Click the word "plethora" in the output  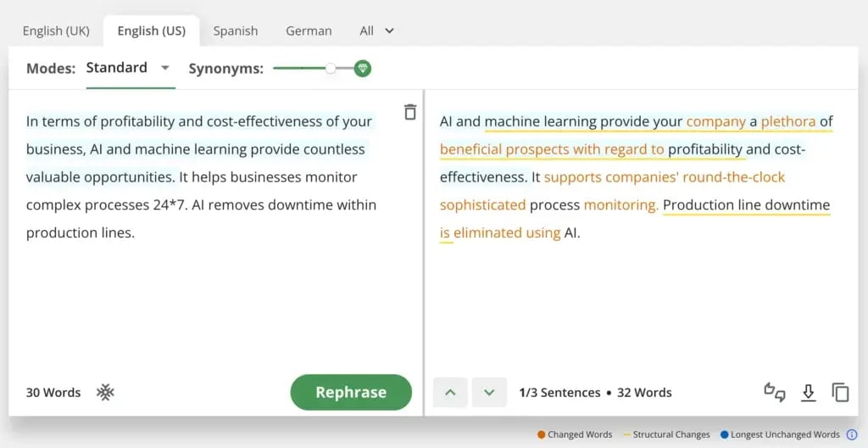click(787, 121)
